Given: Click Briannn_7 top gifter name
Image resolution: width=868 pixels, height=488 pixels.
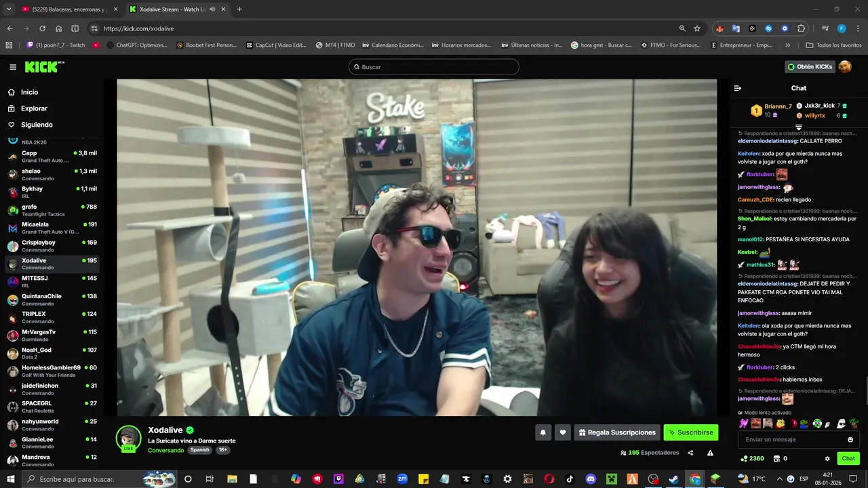Looking at the screenshot, I should (x=778, y=106).
